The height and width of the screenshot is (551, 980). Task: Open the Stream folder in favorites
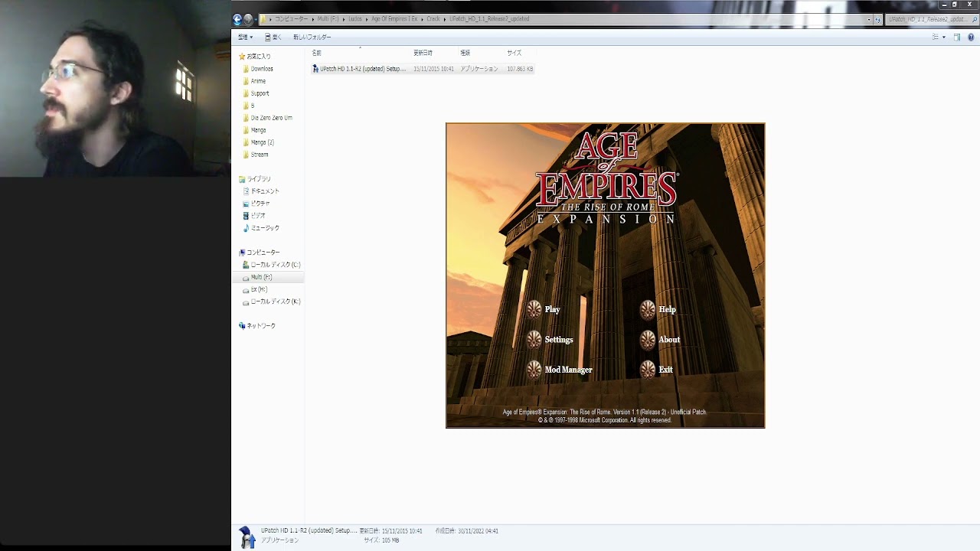pyautogui.click(x=260, y=155)
